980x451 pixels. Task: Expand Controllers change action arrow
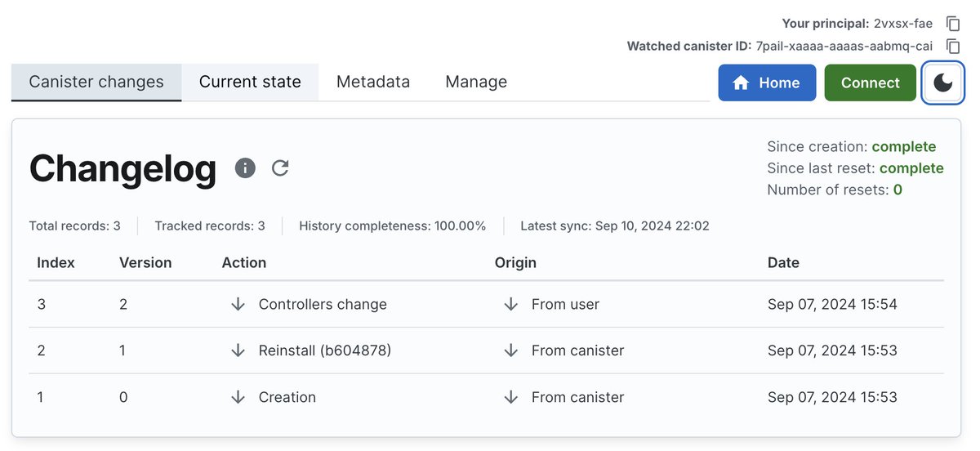click(x=238, y=304)
